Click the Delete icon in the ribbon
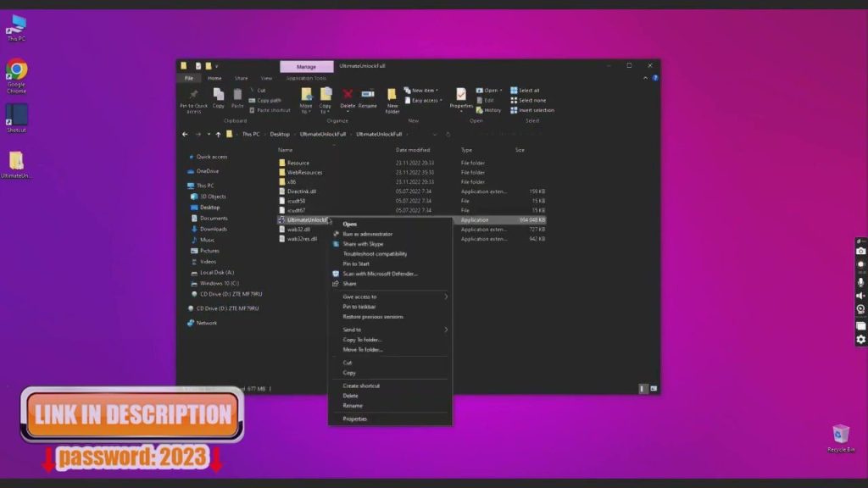 [x=347, y=96]
